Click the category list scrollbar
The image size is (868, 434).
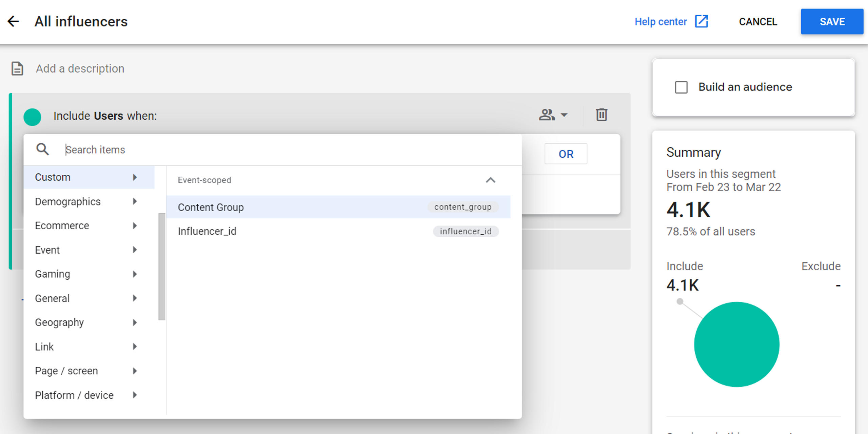[x=162, y=267]
